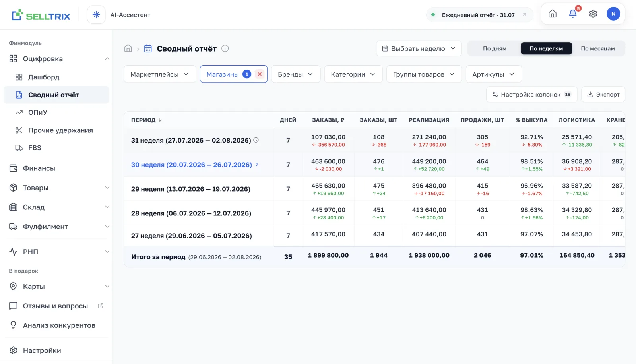The height and width of the screenshot is (364, 636).
Task: Remove the Магазины filter with red X
Action: click(x=260, y=74)
